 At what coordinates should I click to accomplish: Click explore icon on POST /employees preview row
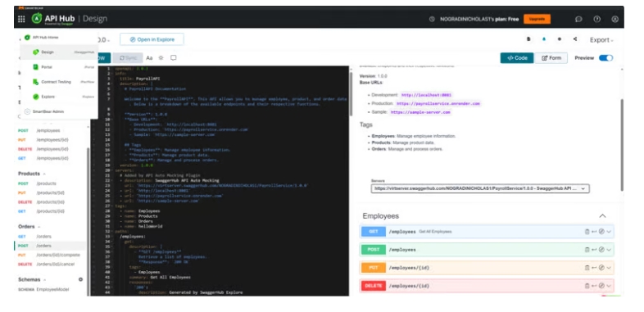pos(601,250)
